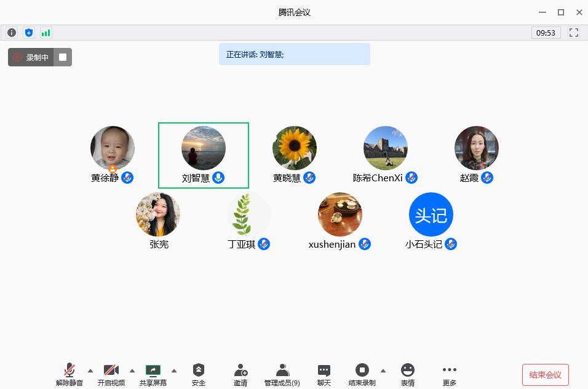
Task: Open the blue security shield icon
Action: [29, 33]
